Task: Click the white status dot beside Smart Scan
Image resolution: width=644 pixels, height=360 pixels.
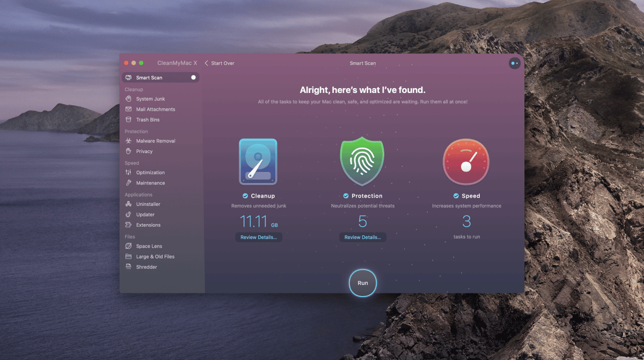Action: point(194,78)
